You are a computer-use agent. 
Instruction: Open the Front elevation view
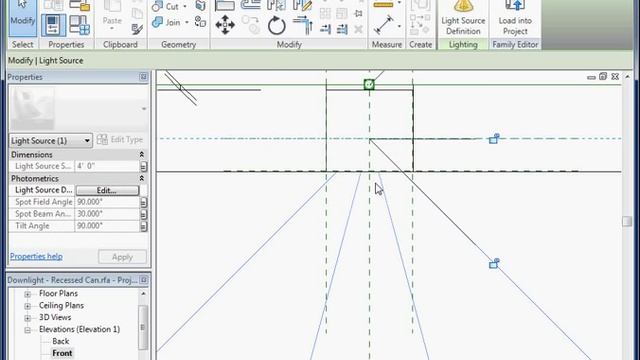point(62,353)
